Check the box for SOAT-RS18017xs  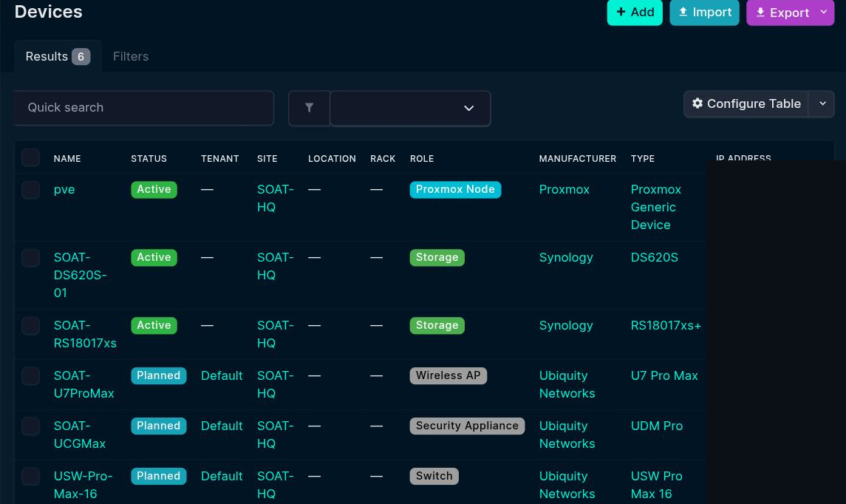[31, 326]
